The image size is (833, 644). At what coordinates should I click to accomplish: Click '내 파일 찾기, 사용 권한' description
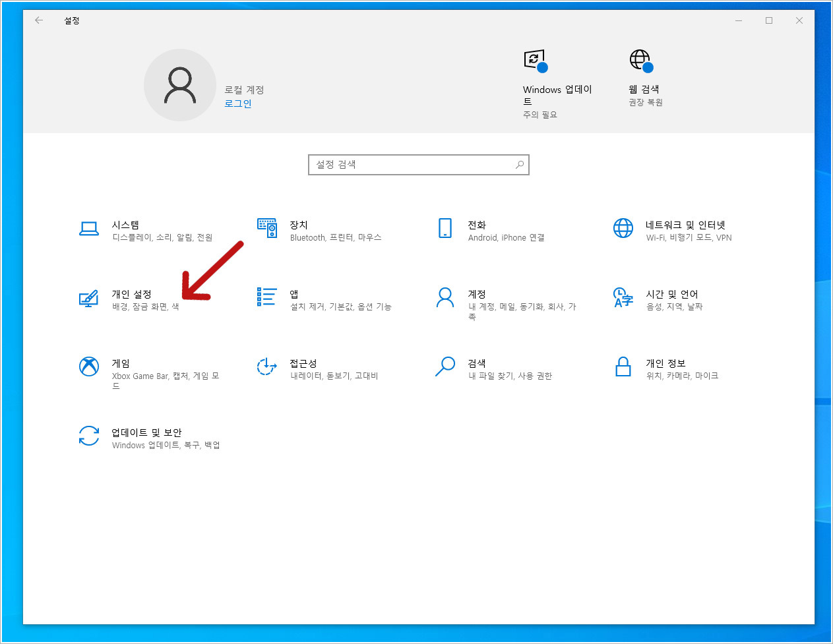pos(510,376)
